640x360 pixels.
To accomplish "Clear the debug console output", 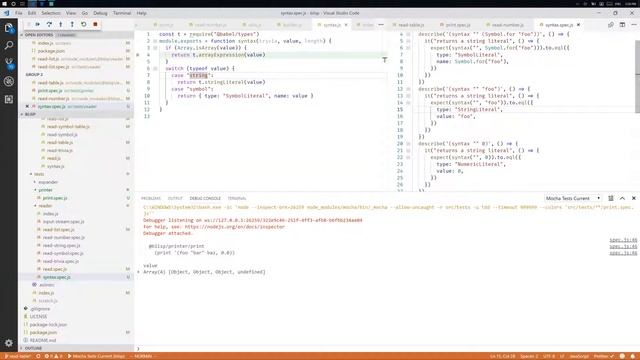I will (611, 198).
